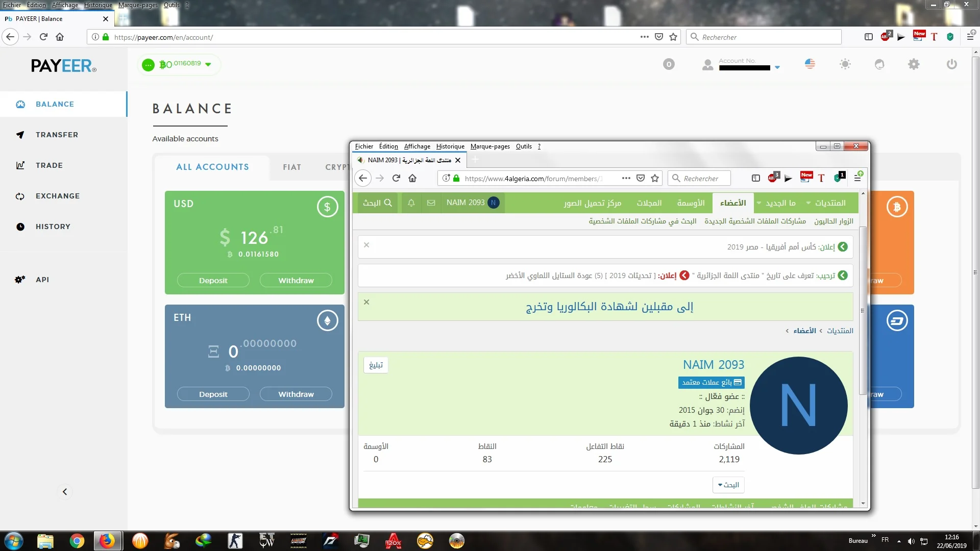Click the Payeer power logout icon
Screen dimensions: 980x551
951,64
